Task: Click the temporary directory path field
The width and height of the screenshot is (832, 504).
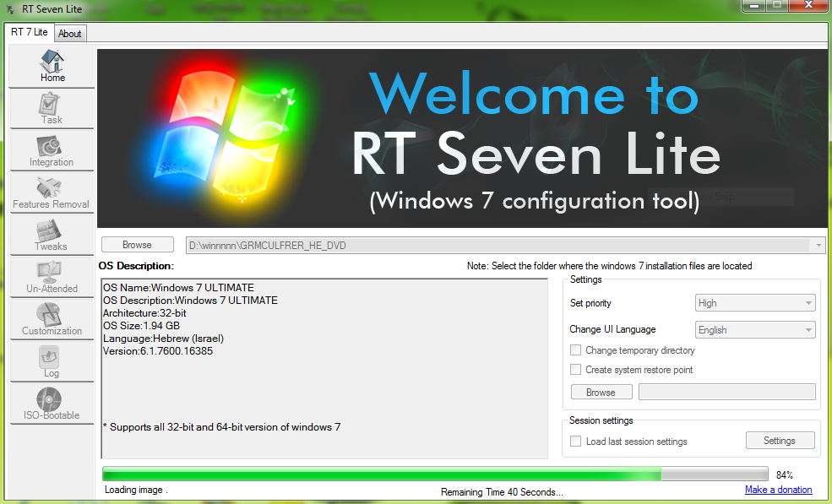Action: point(727,392)
